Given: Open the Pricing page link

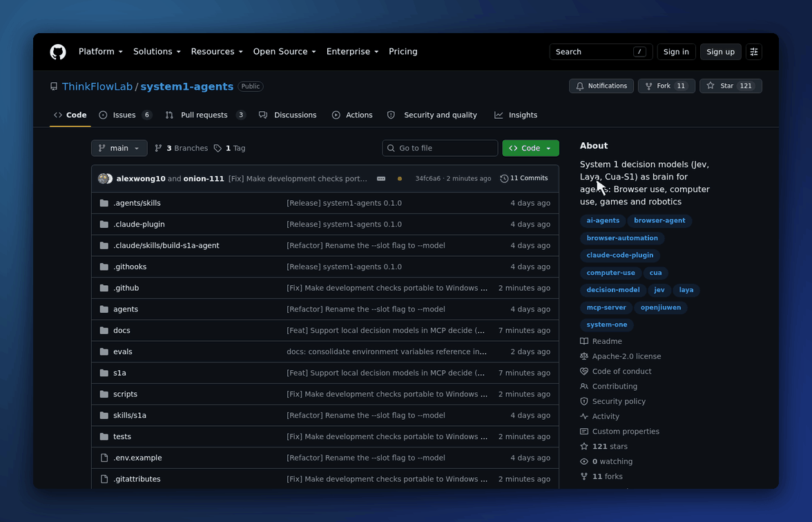Looking at the screenshot, I should point(403,52).
